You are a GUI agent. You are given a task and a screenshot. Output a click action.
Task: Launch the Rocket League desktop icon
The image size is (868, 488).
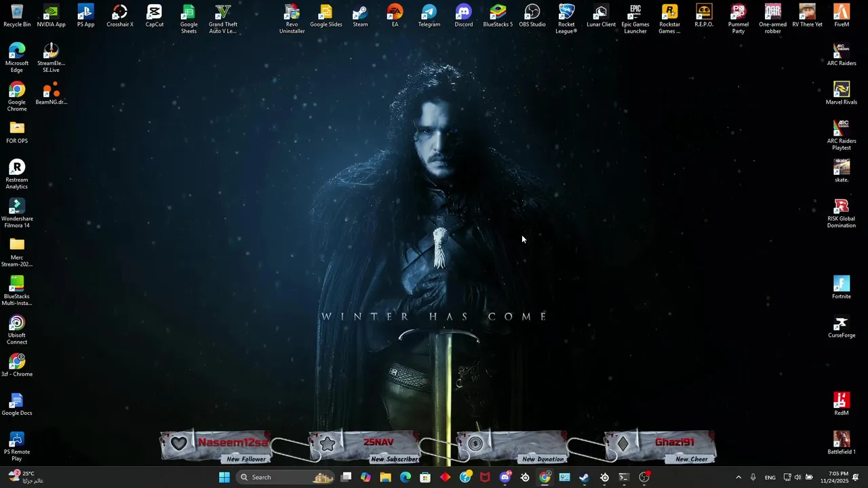point(566,19)
